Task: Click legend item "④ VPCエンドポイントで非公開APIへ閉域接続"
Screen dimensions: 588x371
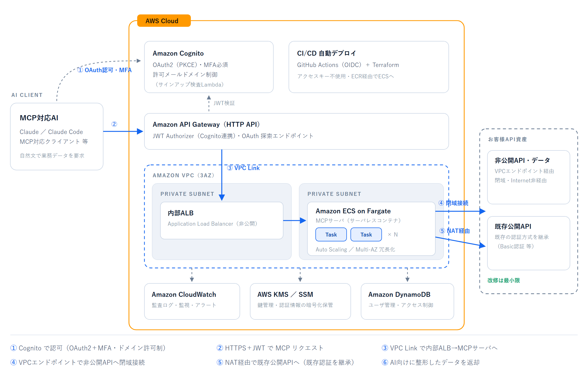Action: [x=78, y=362]
